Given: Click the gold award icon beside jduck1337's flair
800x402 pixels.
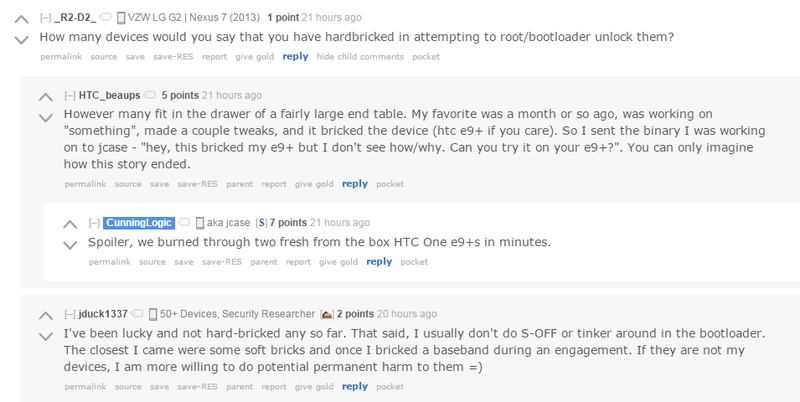Looking at the screenshot, I should [x=327, y=314].
